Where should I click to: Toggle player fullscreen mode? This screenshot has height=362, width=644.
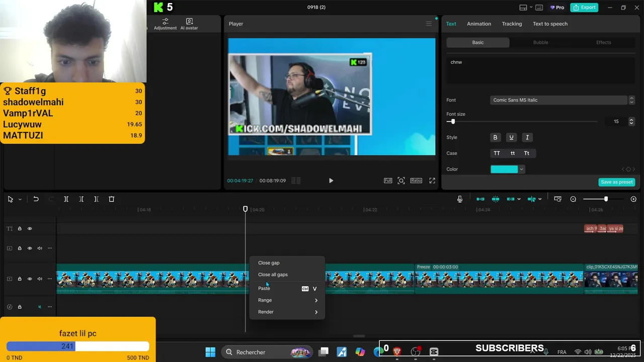[x=432, y=180]
